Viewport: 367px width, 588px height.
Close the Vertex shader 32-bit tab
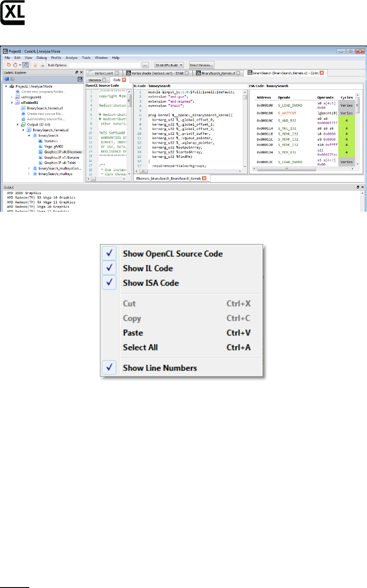click(x=187, y=73)
